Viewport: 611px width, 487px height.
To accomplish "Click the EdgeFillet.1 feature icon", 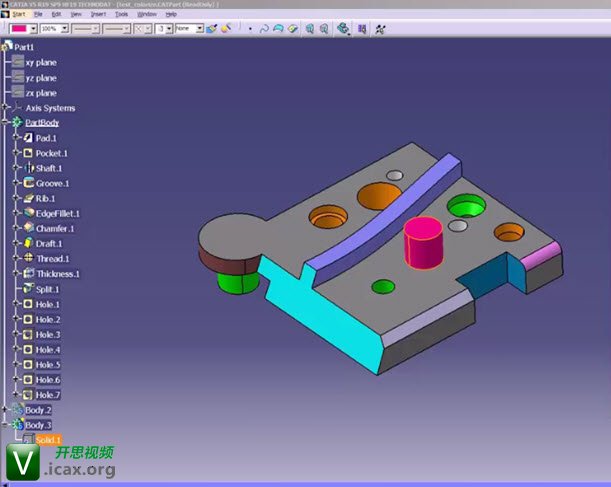I will point(28,213).
